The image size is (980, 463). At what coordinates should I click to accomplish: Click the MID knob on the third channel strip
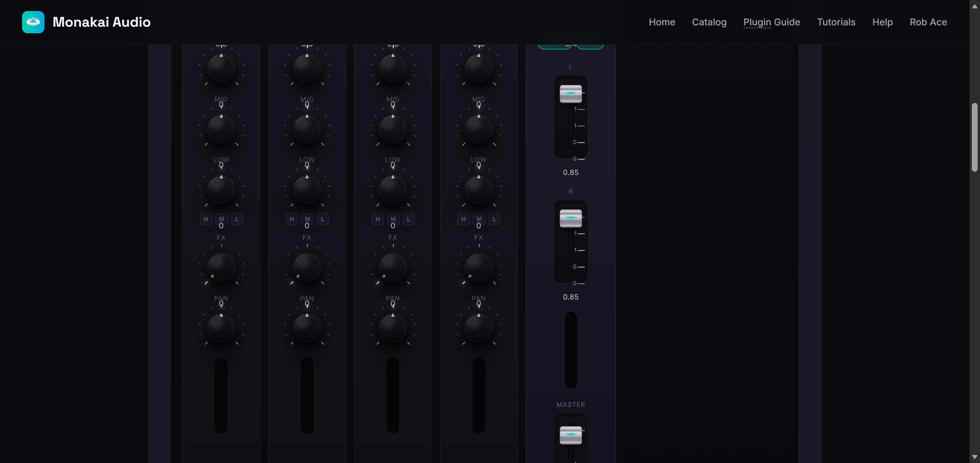(393, 129)
